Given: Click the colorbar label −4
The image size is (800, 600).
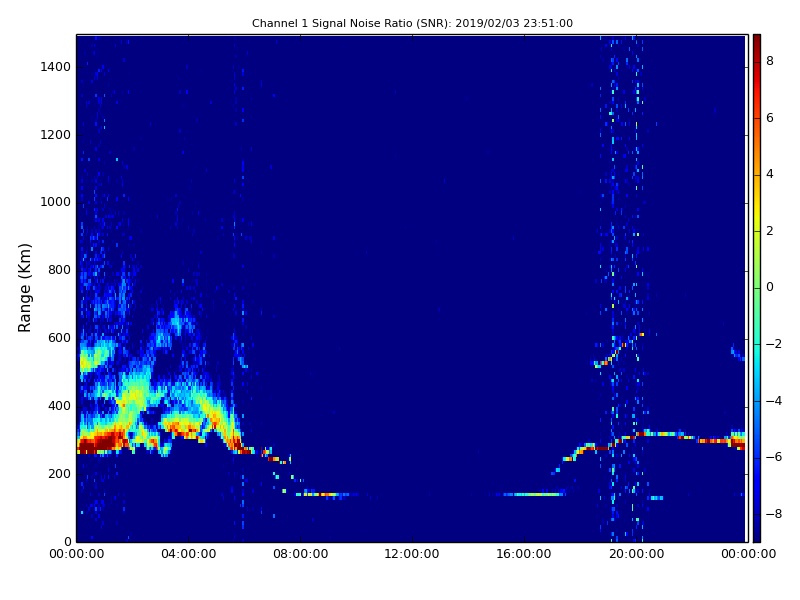Looking at the screenshot, I should point(774,401).
